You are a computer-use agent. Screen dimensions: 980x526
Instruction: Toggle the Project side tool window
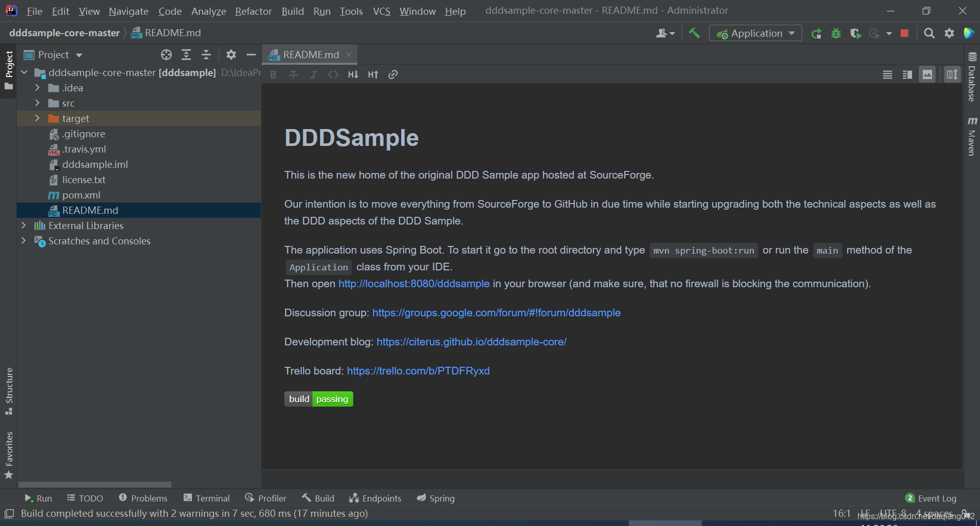[x=9, y=70]
